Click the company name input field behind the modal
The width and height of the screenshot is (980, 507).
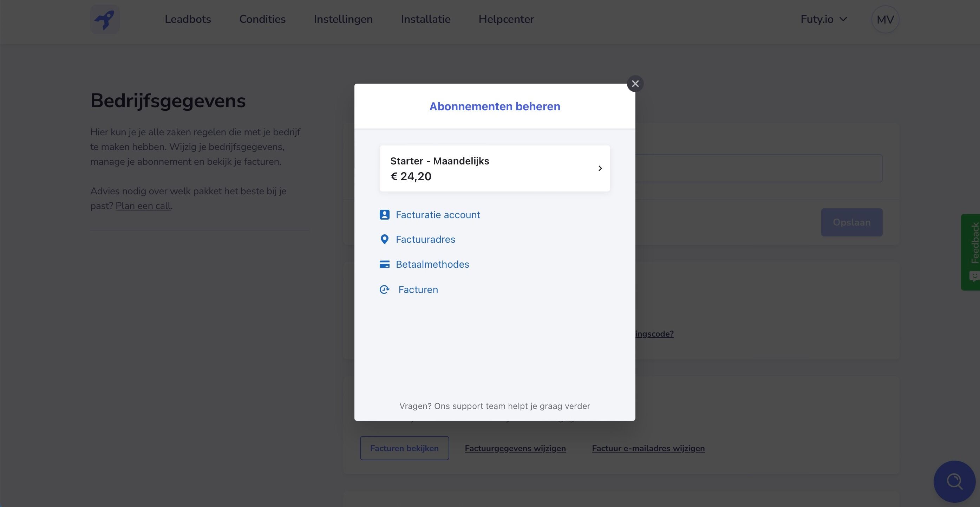(x=759, y=168)
